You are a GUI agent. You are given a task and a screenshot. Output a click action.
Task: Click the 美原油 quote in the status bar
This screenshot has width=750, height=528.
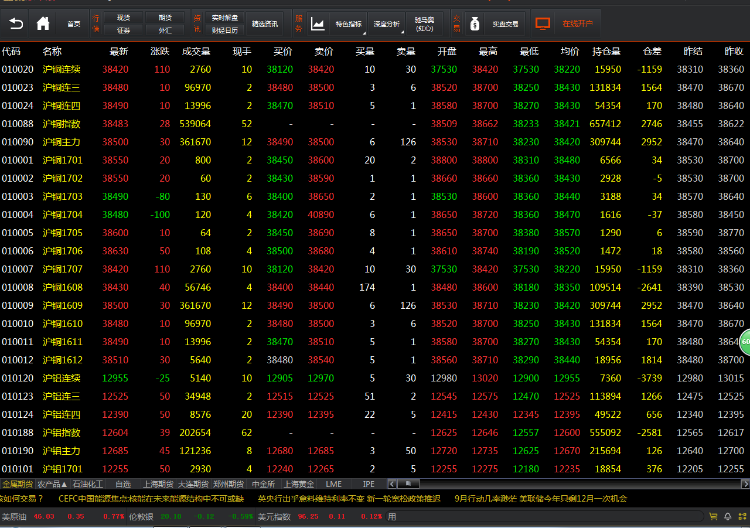pyautogui.click(x=63, y=517)
